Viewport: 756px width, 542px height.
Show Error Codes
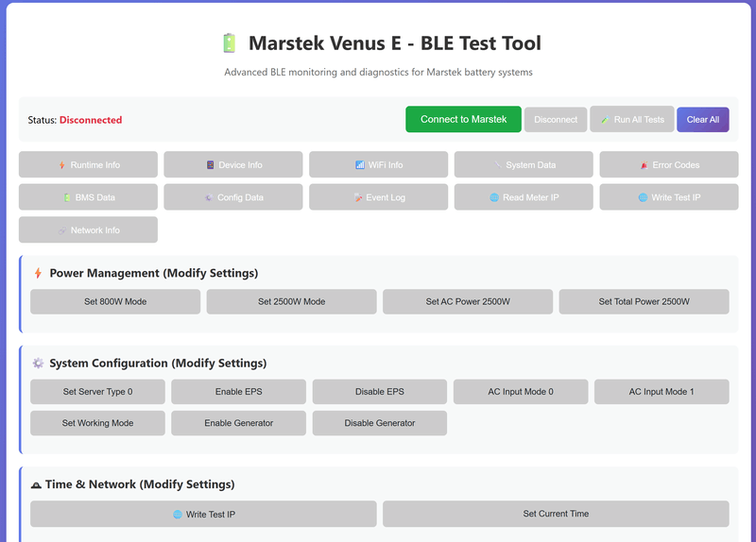click(669, 164)
